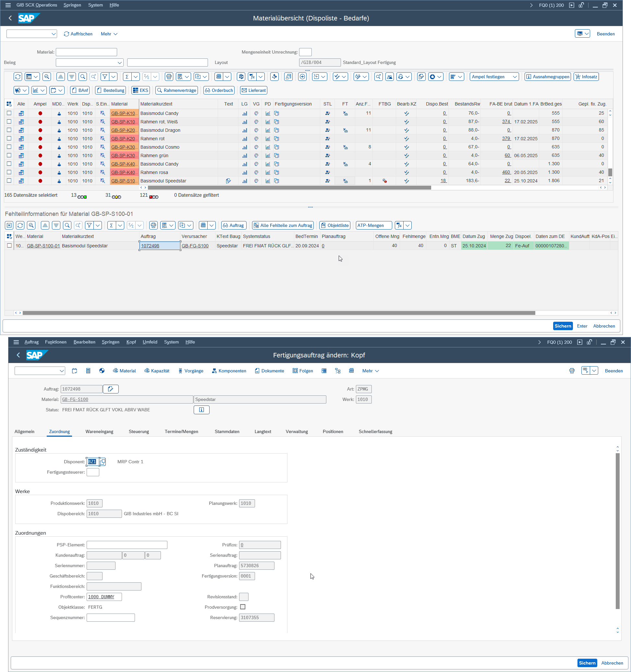Click the sum total icon in Fehlteil toolbar
Screen dimensions: 631x672
click(111, 226)
